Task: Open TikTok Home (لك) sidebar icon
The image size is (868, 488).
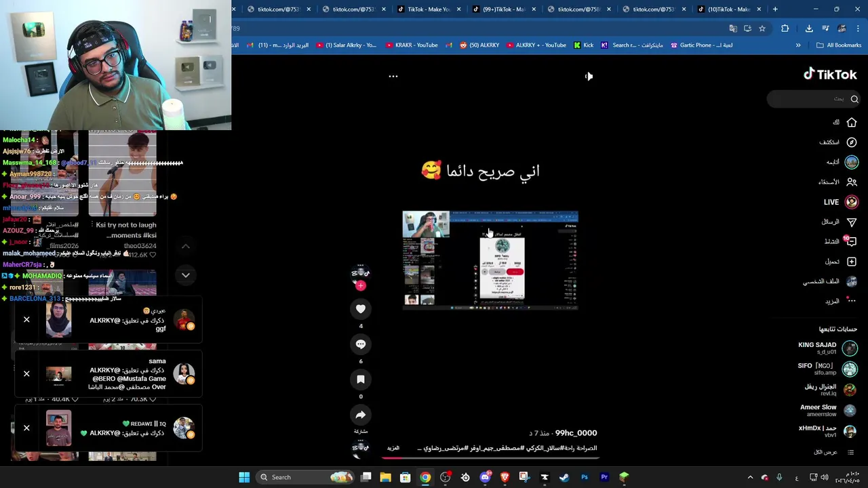Action: (852, 122)
